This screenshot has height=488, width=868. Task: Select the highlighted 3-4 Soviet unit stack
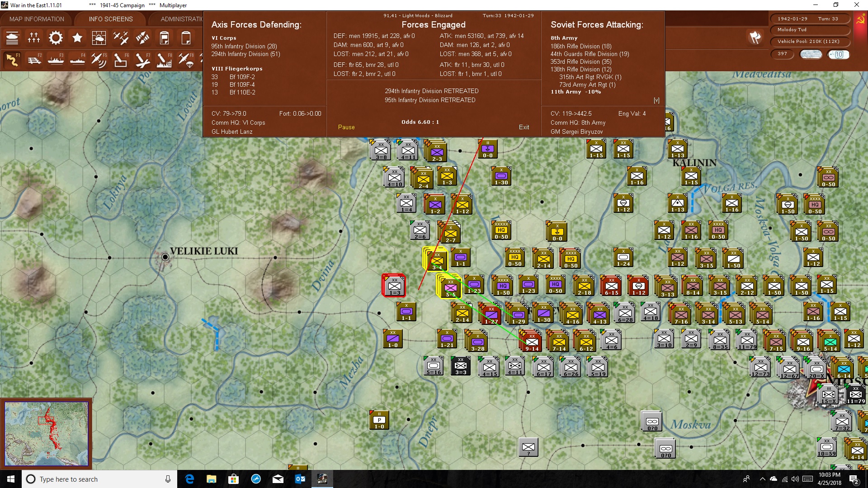point(436,259)
